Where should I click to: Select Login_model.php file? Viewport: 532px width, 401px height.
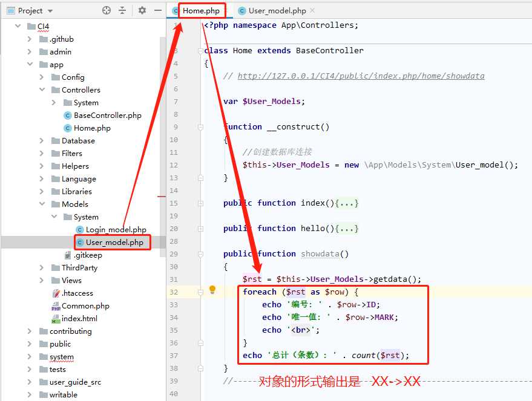[x=116, y=229]
